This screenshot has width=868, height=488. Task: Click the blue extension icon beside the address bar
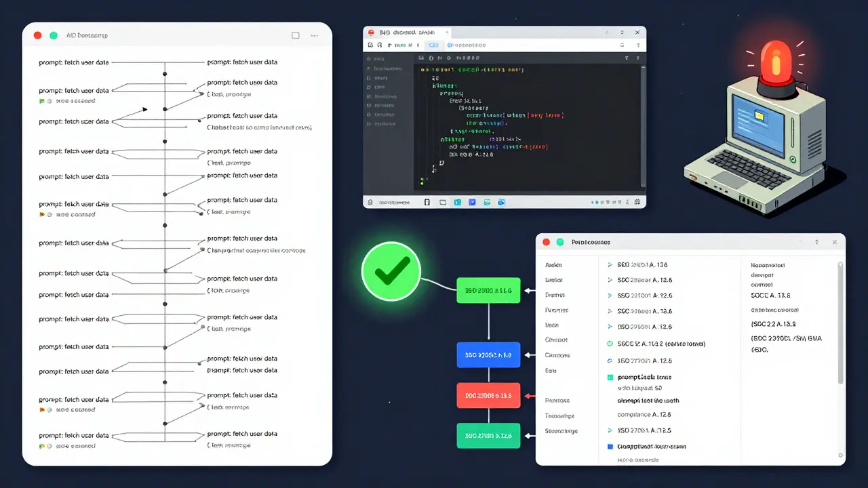click(x=434, y=45)
